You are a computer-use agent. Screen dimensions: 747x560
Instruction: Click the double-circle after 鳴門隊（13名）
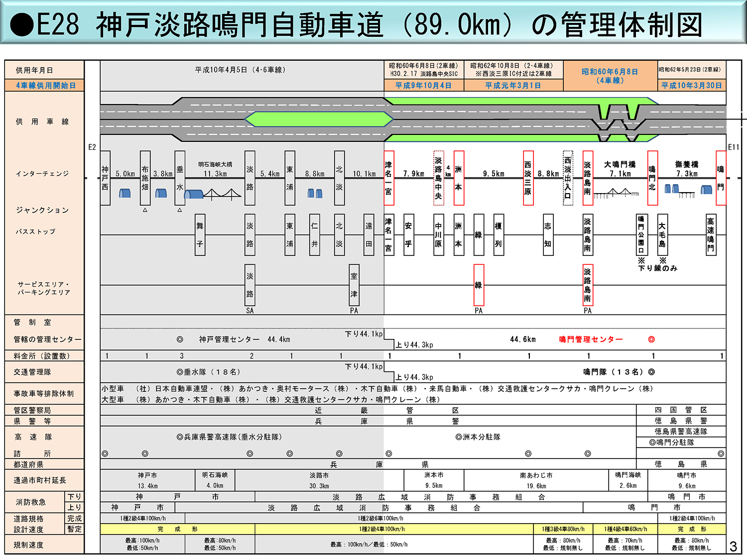(651, 372)
